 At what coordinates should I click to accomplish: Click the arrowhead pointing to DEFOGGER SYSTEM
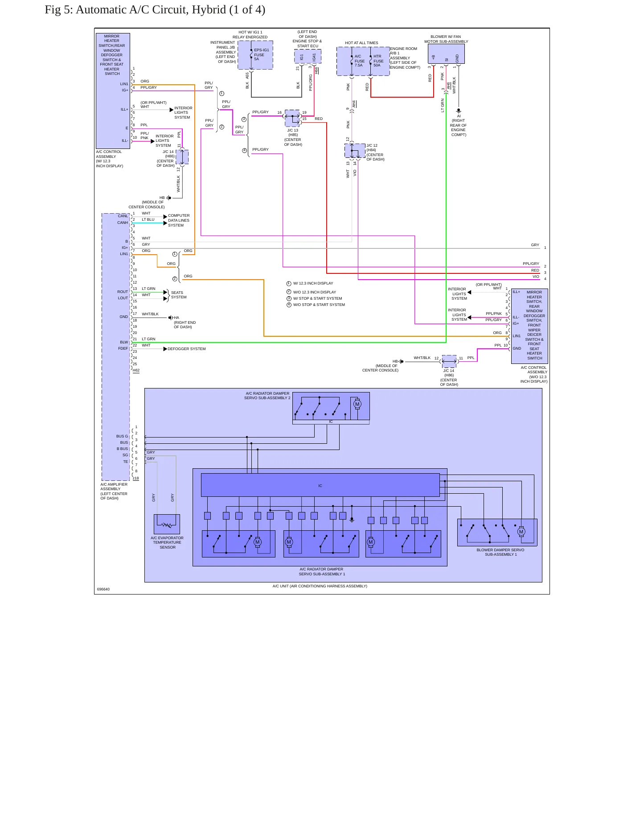click(165, 349)
